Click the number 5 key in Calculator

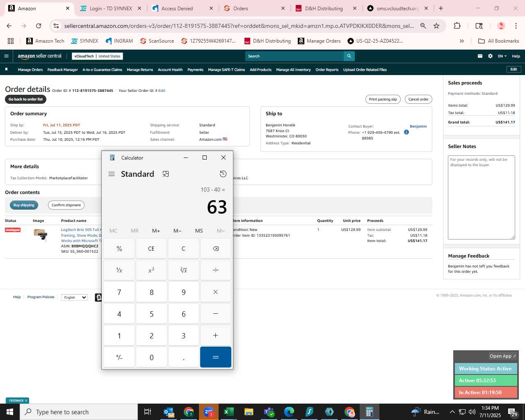[x=151, y=314]
